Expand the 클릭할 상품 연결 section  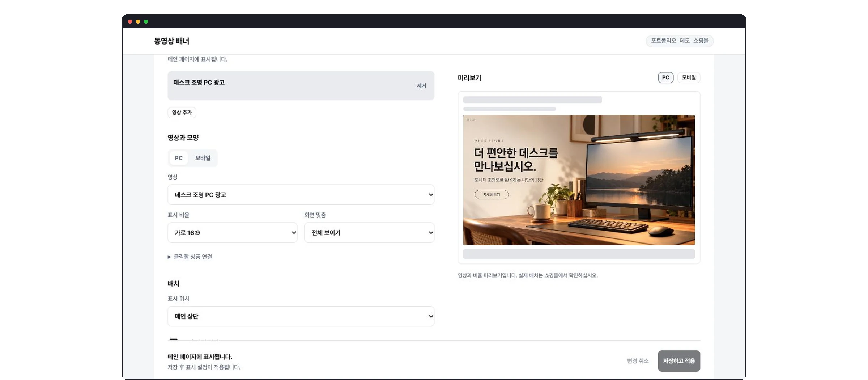coord(190,257)
